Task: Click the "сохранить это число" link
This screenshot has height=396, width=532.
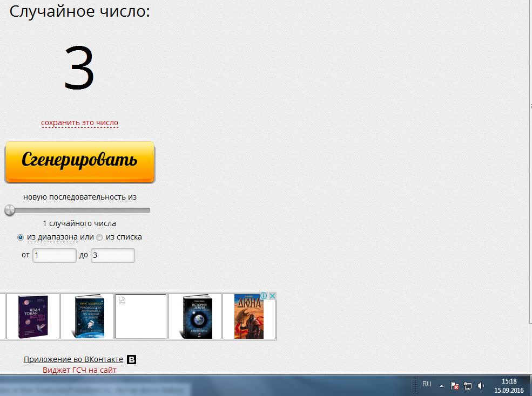Action: (80, 122)
